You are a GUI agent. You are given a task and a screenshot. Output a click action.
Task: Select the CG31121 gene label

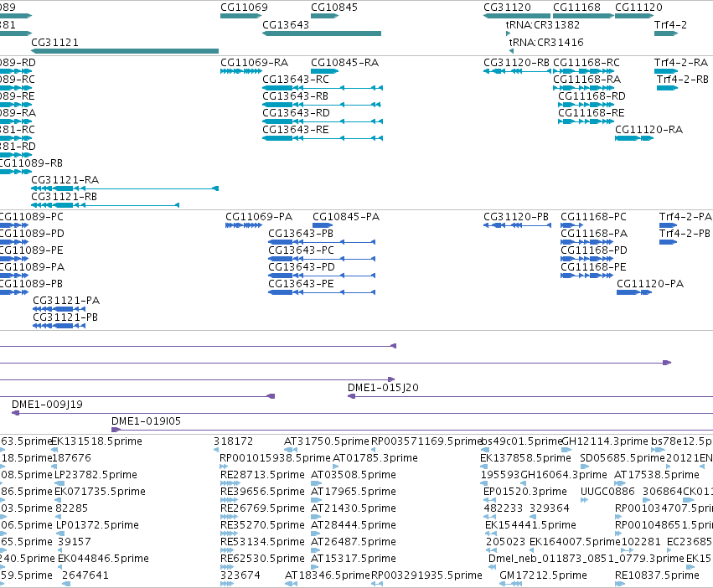(54, 42)
